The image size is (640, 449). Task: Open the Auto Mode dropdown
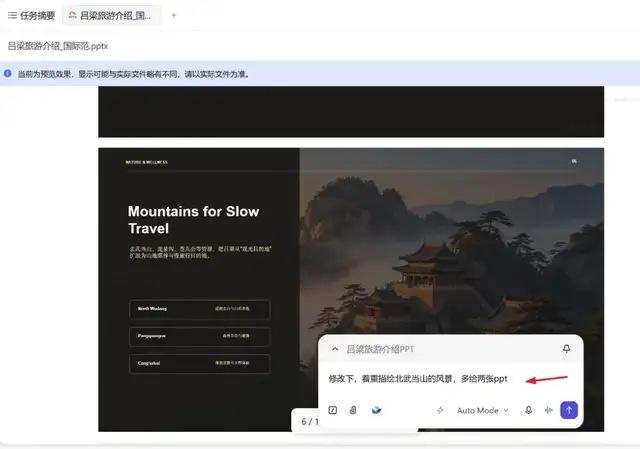coord(483,410)
